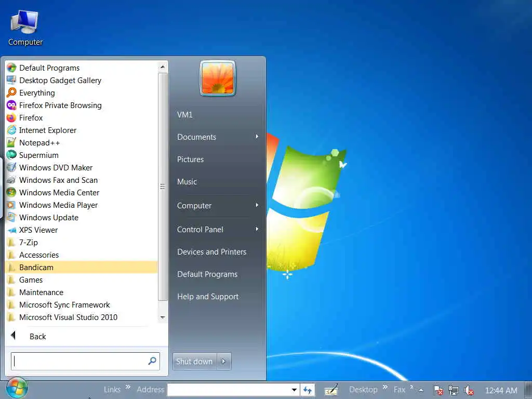Open Documents in Start menu
The width and height of the screenshot is (532, 399).
click(217, 137)
